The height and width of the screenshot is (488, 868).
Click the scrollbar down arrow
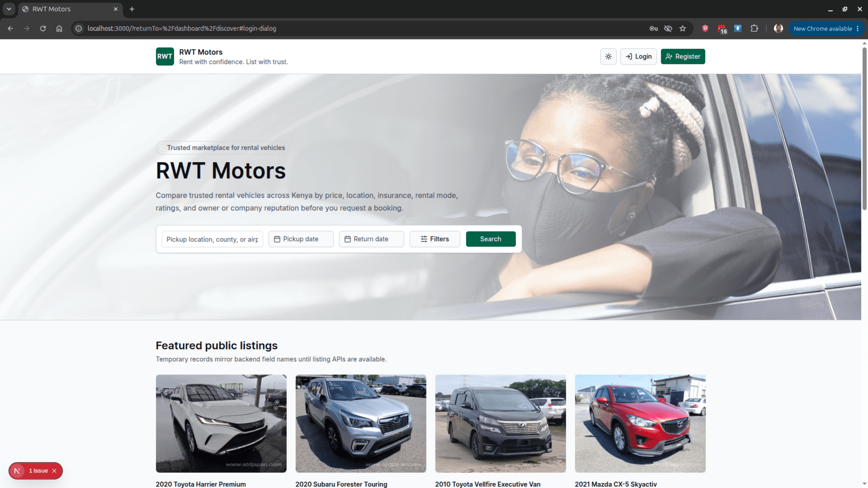tap(864, 484)
